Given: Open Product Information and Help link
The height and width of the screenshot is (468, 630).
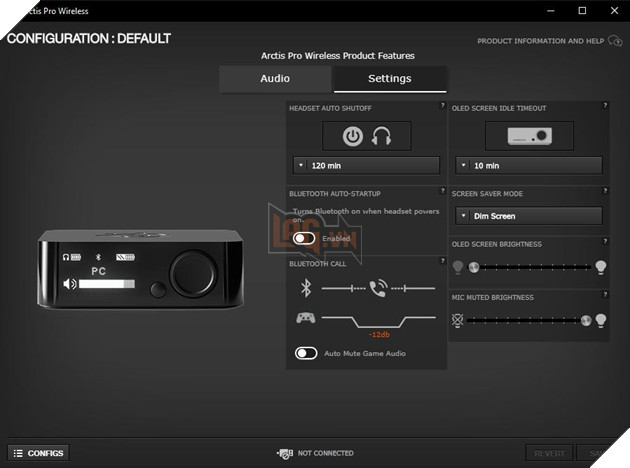Looking at the screenshot, I should pos(540,41).
